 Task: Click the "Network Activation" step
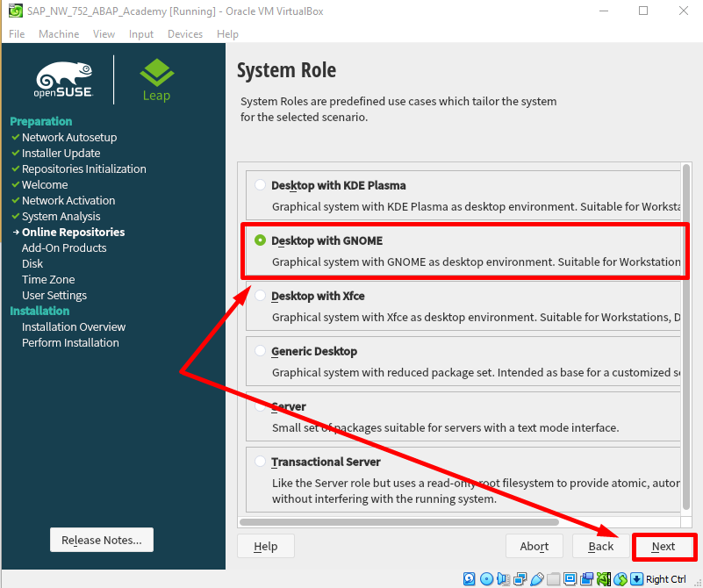point(68,200)
